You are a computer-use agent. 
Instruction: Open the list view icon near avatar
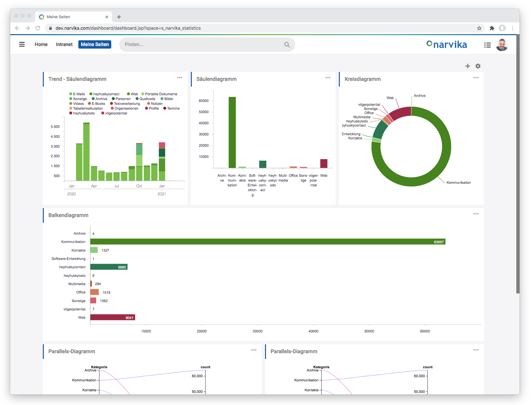click(x=487, y=45)
